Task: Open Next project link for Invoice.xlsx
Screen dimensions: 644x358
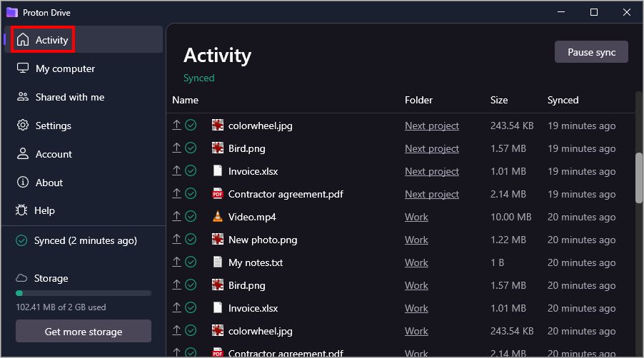Action: [x=432, y=171]
